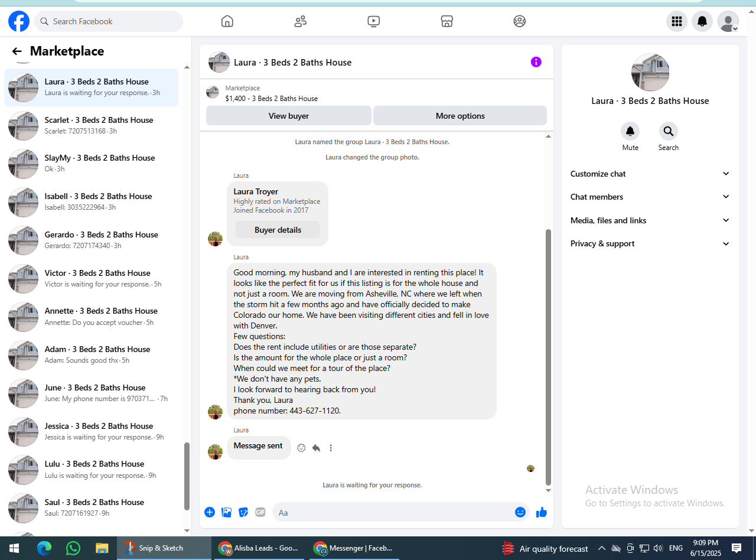Show hidden system tray icons

[601, 548]
